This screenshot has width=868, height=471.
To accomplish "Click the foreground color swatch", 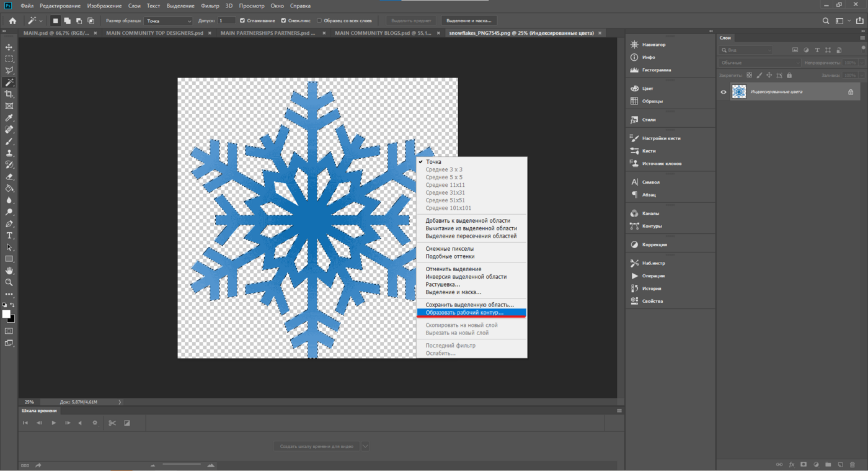I will point(6,314).
